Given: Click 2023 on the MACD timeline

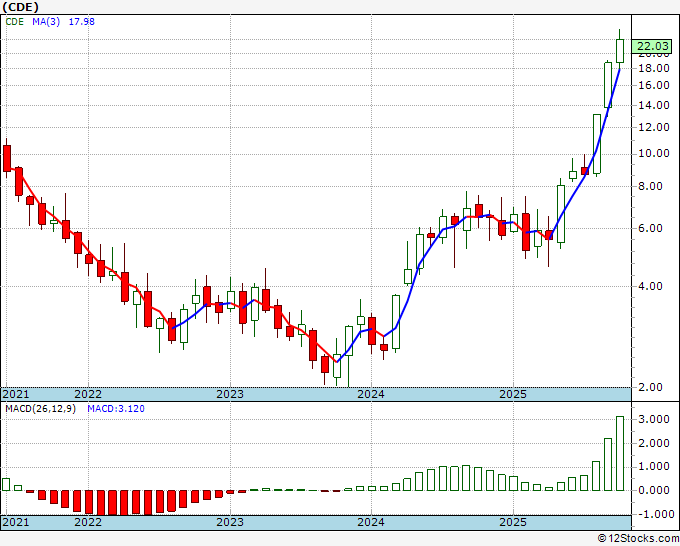Looking at the screenshot, I should click(230, 522).
